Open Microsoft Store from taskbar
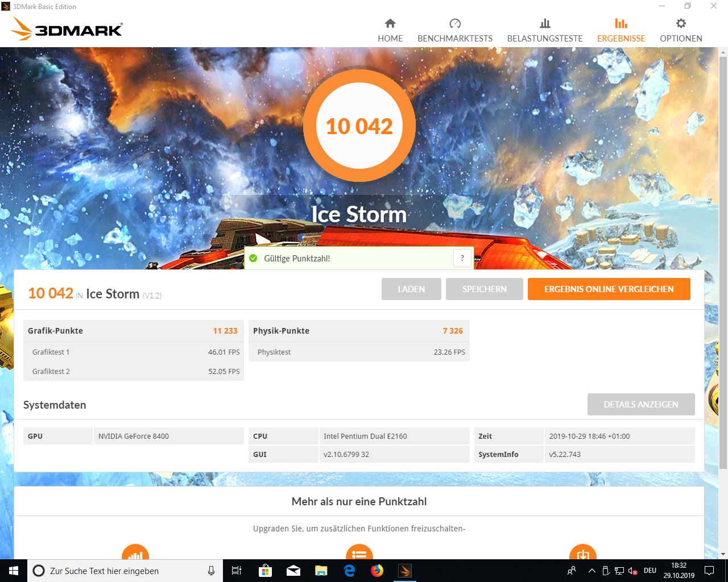Viewport: 728px width, 582px height. click(x=265, y=571)
